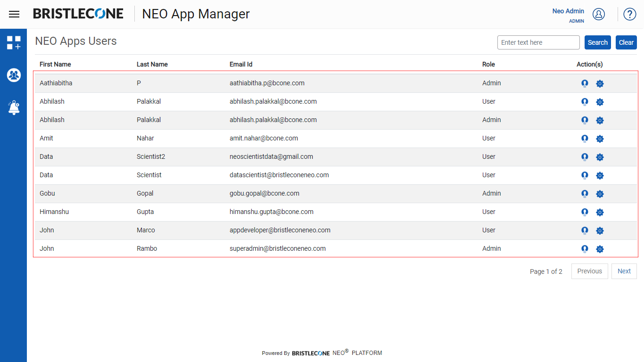The height and width of the screenshot is (362, 644).
Task: Open the users group sidebar icon
Action: (14, 75)
